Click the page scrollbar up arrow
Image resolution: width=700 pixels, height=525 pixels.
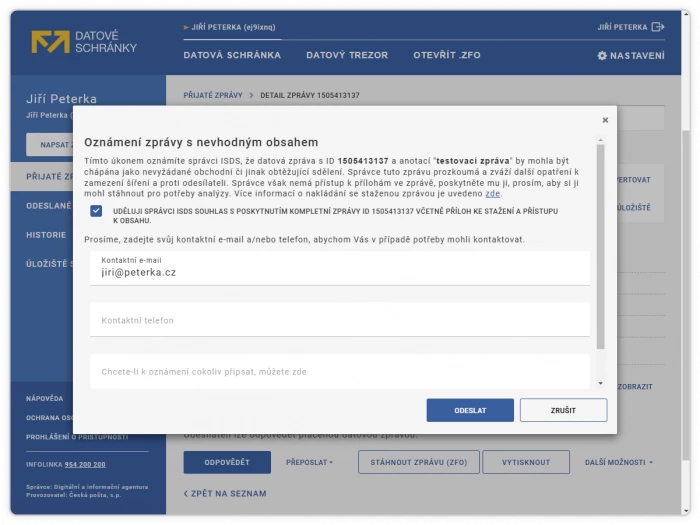click(686, 14)
